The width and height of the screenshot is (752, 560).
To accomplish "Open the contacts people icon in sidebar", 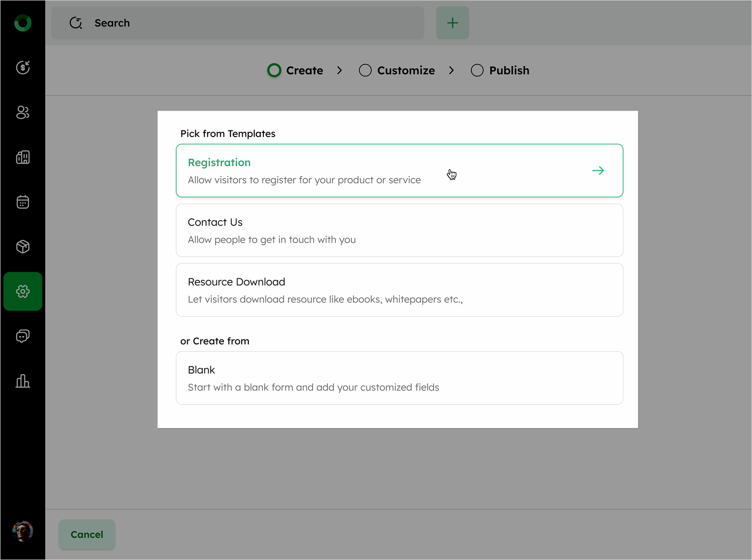I will click(23, 112).
